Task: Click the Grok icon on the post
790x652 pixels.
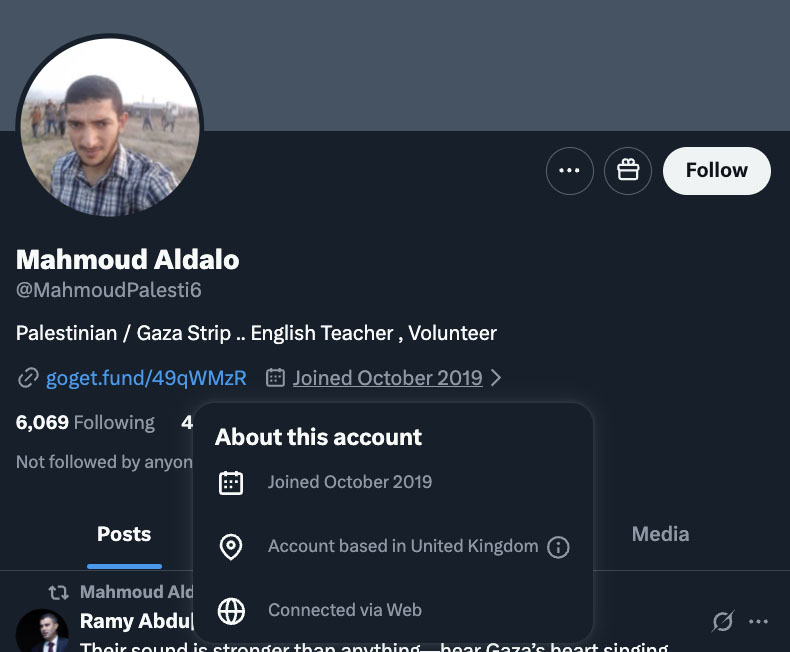Action: pos(722,622)
